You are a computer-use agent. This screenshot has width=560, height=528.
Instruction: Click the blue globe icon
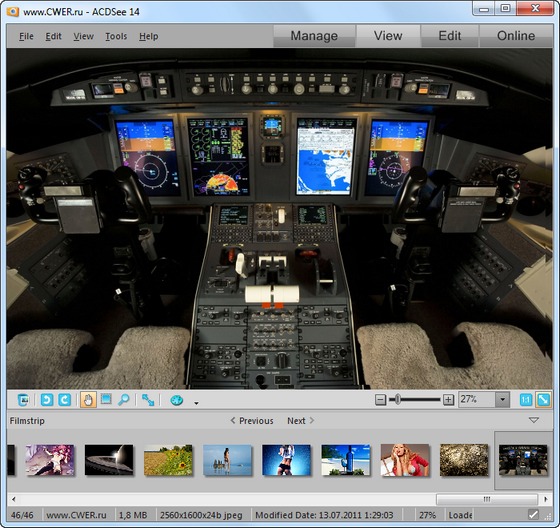click(176, 400)
